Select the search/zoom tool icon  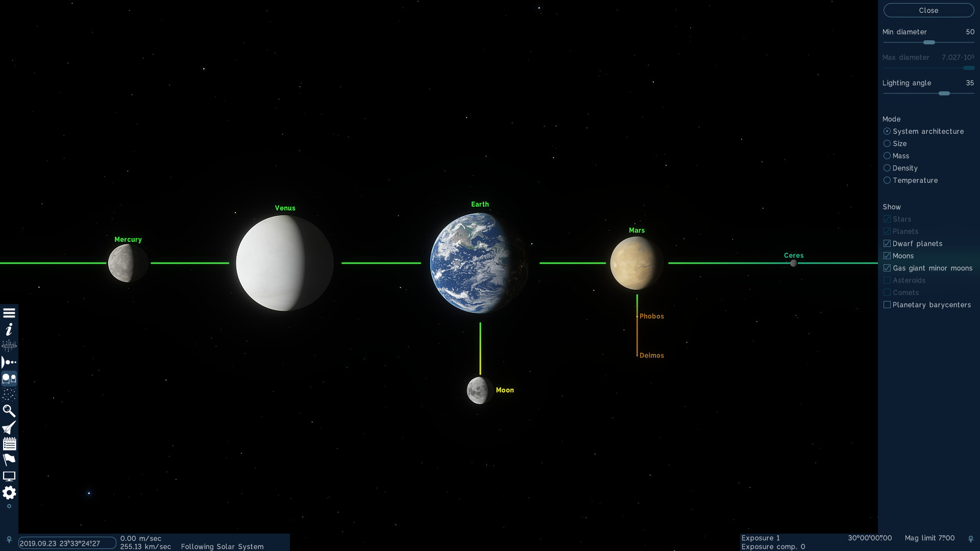9,410
